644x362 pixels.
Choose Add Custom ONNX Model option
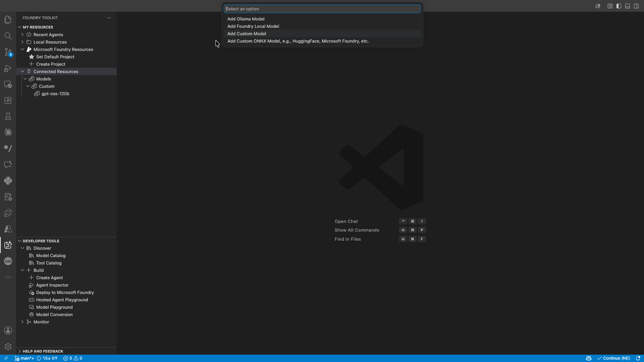point(322,41)
